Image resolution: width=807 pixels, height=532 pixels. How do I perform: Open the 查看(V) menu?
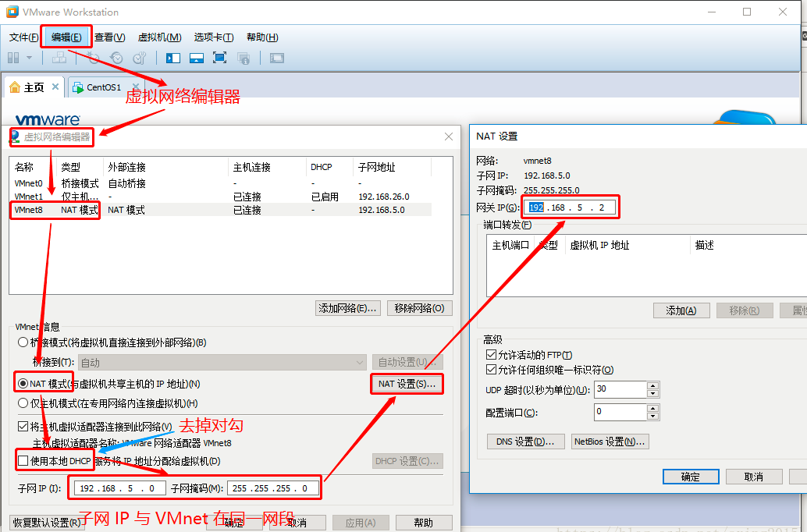(x=109, y=37)
